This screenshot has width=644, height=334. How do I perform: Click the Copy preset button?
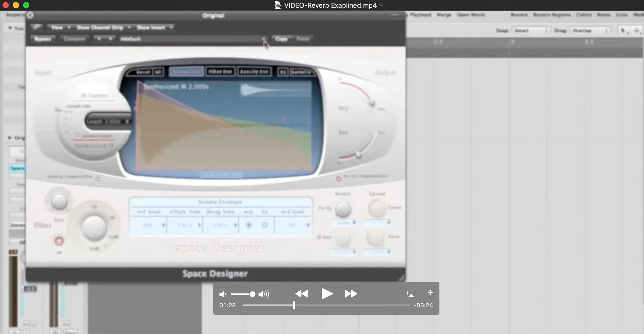pos(281,39)
